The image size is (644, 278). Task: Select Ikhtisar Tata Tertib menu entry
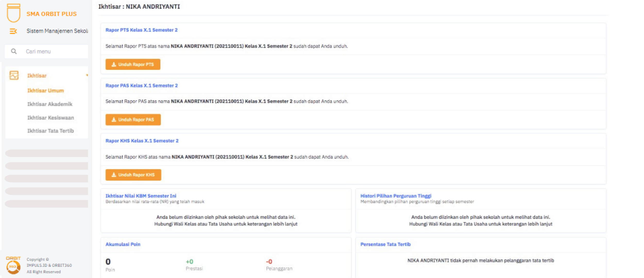click(50, 131)
